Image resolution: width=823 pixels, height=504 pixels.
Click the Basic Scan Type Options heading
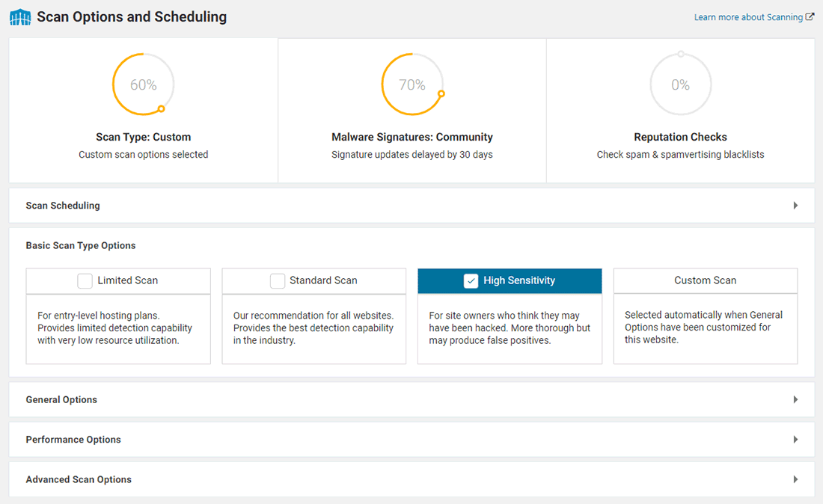[81, 245]
